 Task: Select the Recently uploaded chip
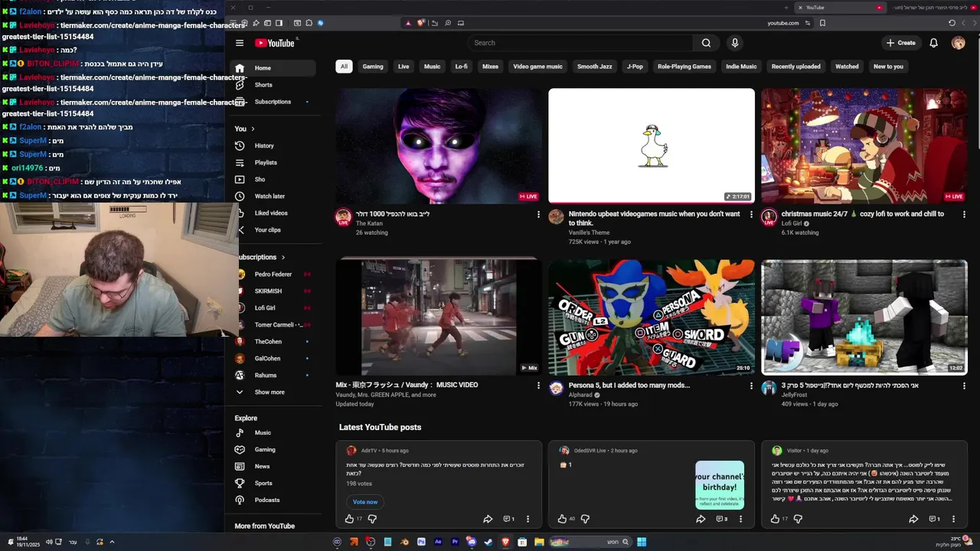pos(796,67)
